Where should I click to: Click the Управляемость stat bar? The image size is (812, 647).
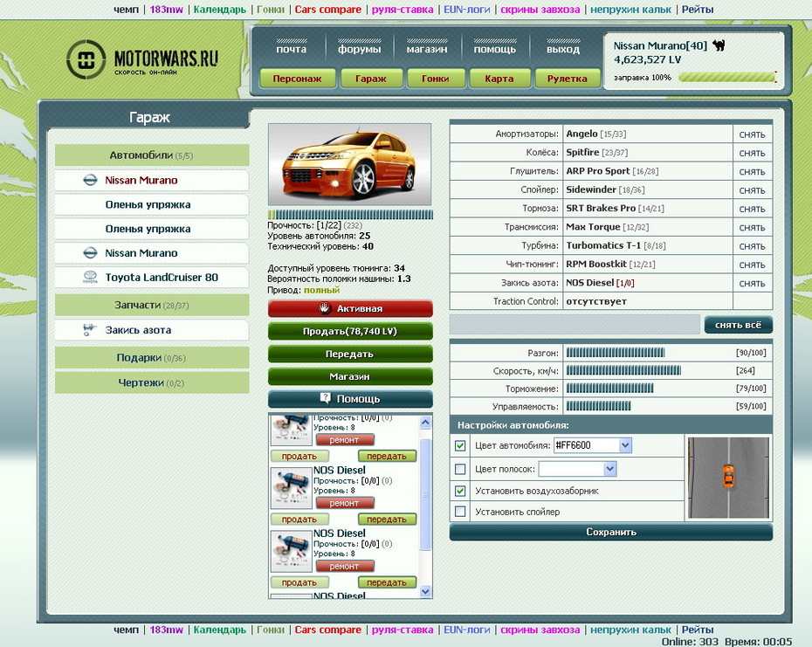[599, 406]
